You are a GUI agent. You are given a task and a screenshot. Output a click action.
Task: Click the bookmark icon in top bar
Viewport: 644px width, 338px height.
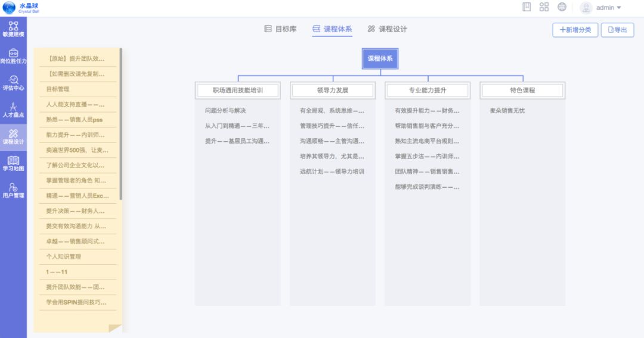pos(527,7)
